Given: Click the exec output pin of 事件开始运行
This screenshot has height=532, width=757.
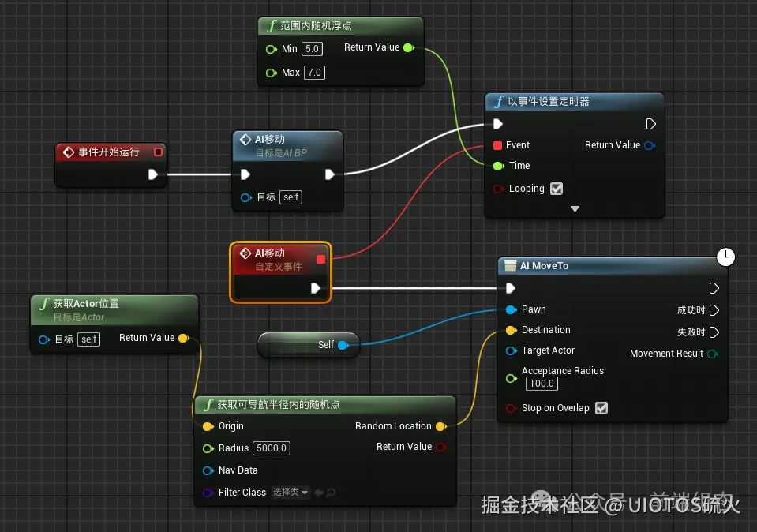Looking at the screenshot, I should pos(153,174).
